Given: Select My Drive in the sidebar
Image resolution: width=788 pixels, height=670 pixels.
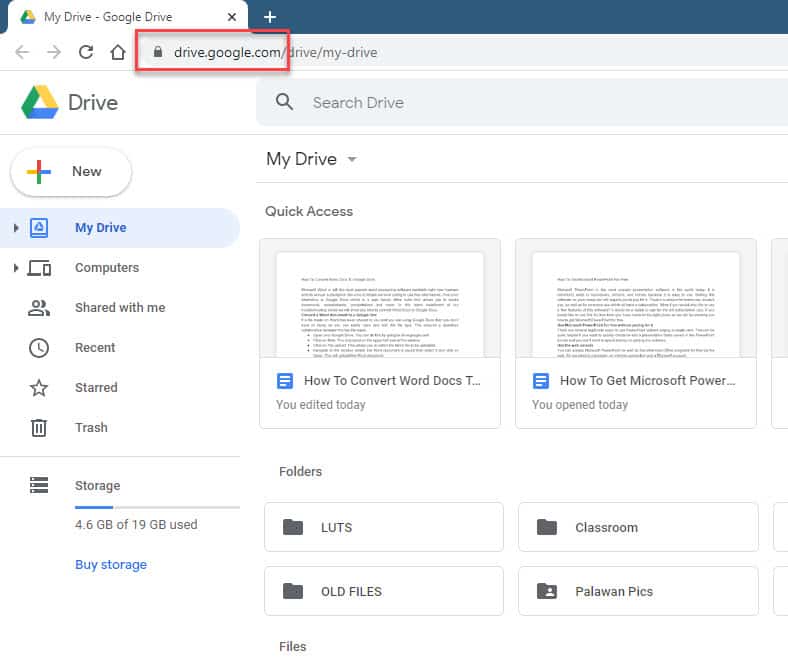Looking at the screenshot, I should [120, 228].
